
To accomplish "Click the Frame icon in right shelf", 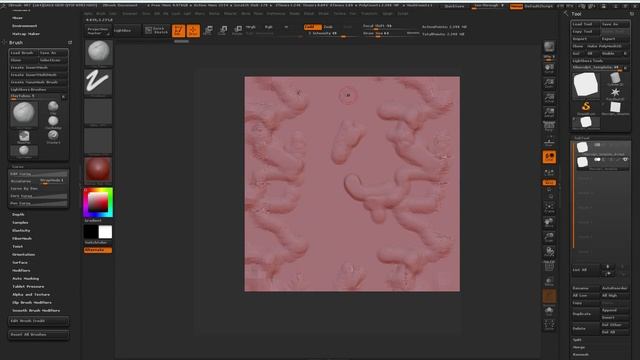I will pyautogui.click(x=549, y=208).
